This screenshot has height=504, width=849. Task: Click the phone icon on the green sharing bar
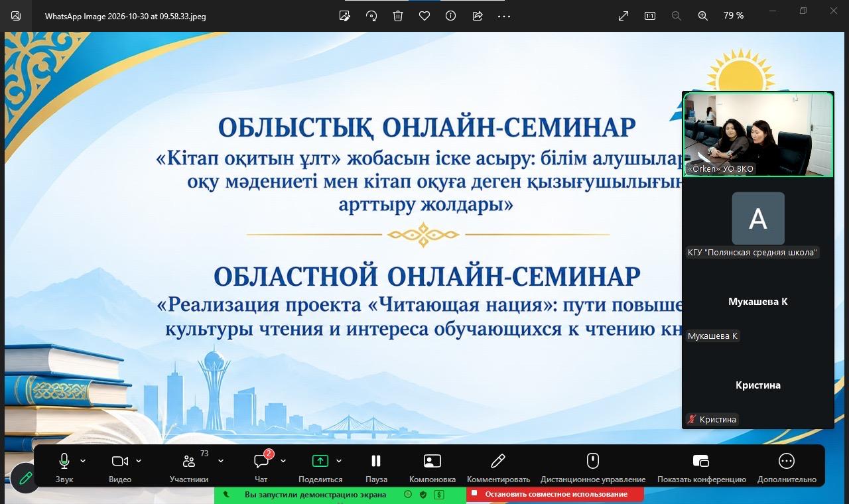click(226, 494)
